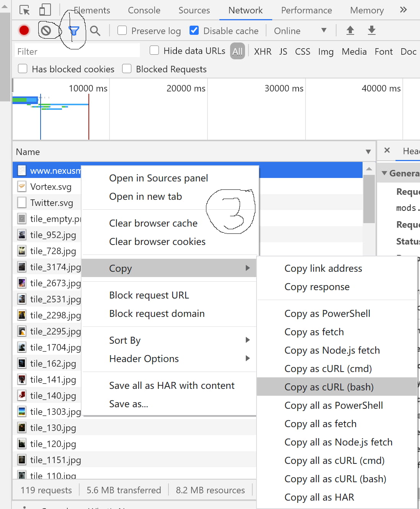Expand the Sort By submenu
The image size is (420, 509).
[248, 340]
